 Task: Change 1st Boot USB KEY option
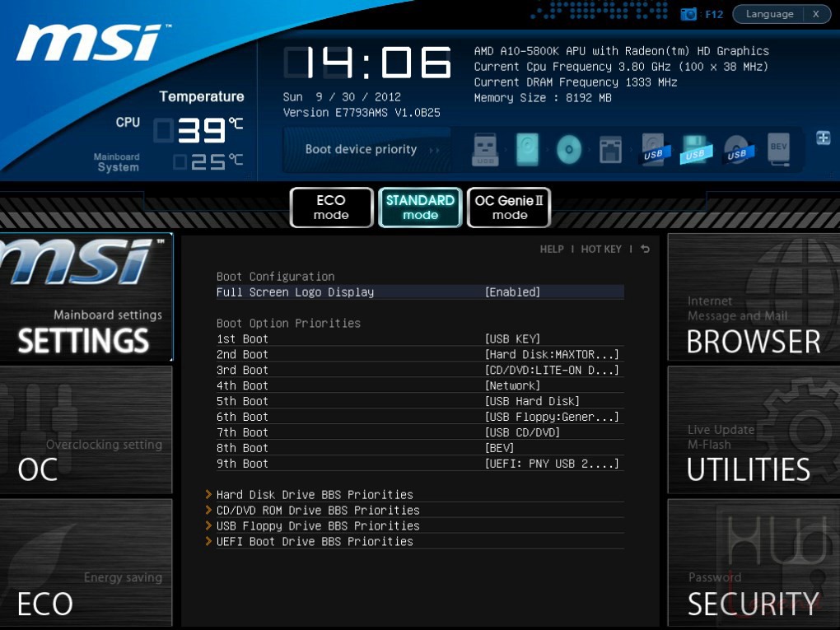click(x=513, y=339)
